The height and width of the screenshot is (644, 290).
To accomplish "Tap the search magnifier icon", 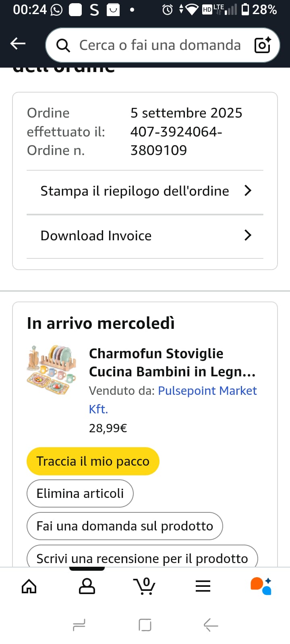I will pos(63,45).
